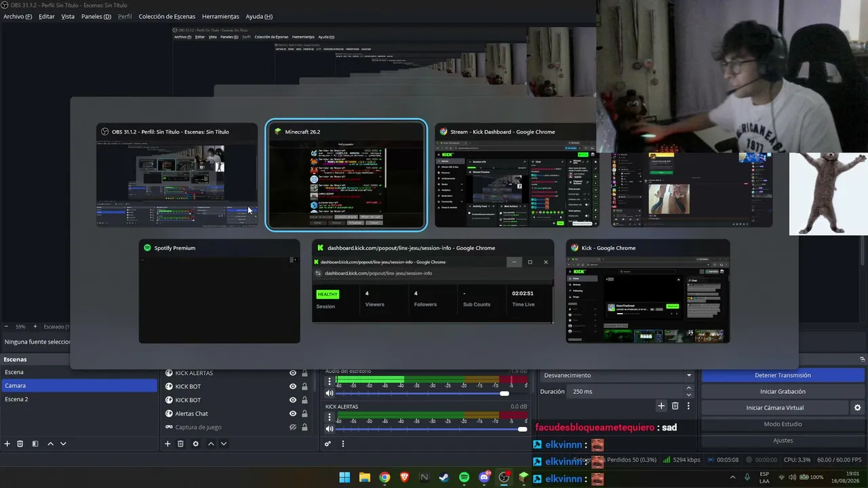868x488 pixels.
Task: Open Spotify from the taskbar
Action: (x=464, y=477)
